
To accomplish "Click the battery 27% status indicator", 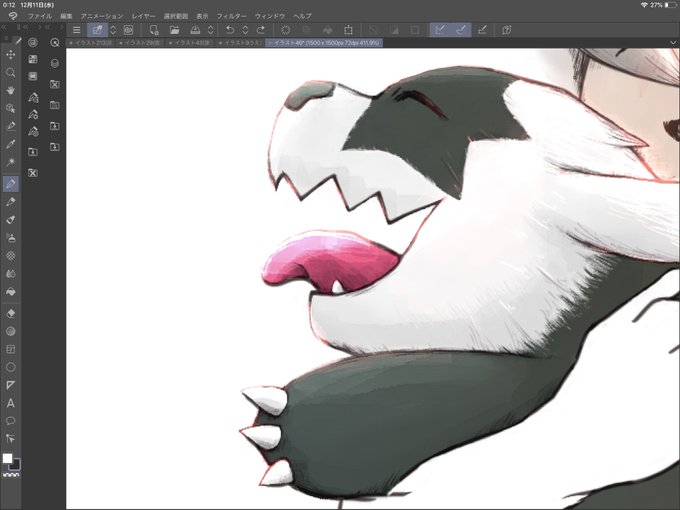I will coord(664,5).
